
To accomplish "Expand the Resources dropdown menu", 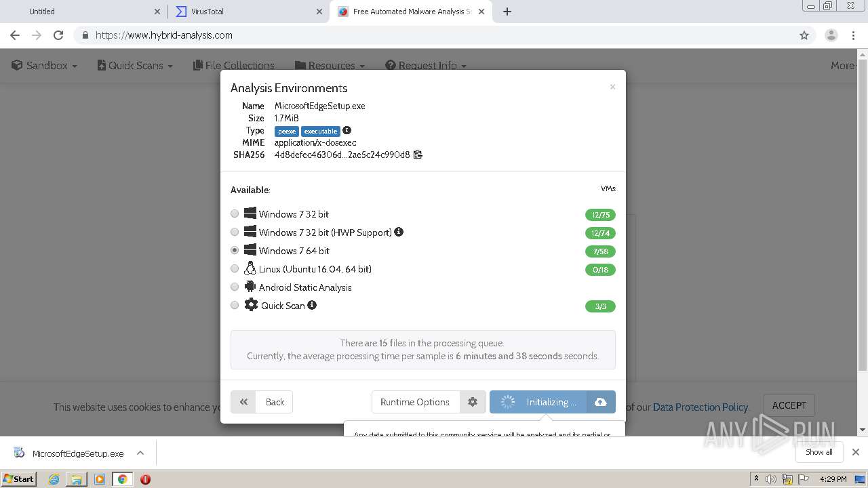I will 330,65.
